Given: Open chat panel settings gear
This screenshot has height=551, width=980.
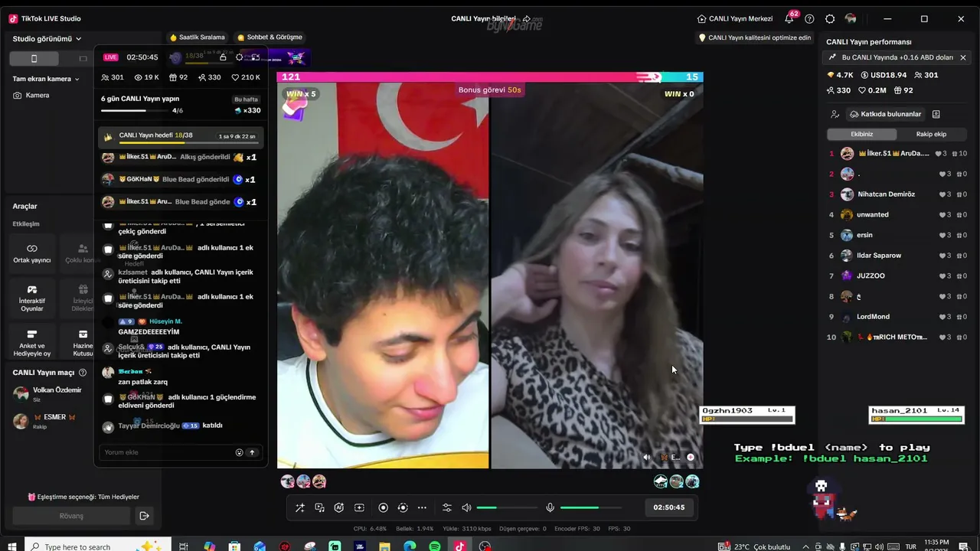Looking at the screenshot, I should pos(240,57).
